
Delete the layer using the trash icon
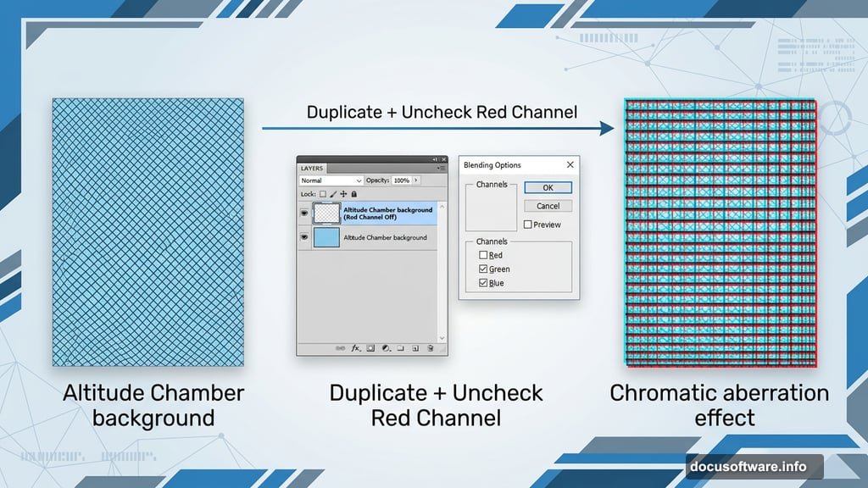[x=430, y=347]
